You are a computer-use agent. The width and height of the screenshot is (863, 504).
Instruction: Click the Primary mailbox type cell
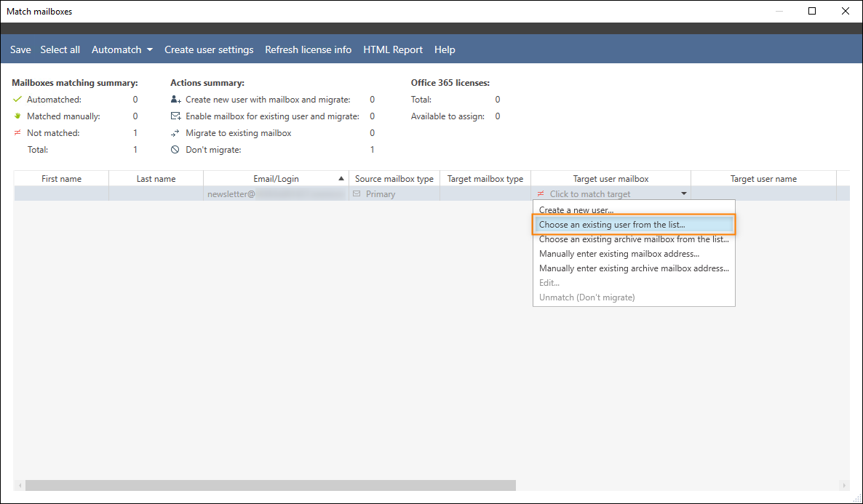[394, 193]
